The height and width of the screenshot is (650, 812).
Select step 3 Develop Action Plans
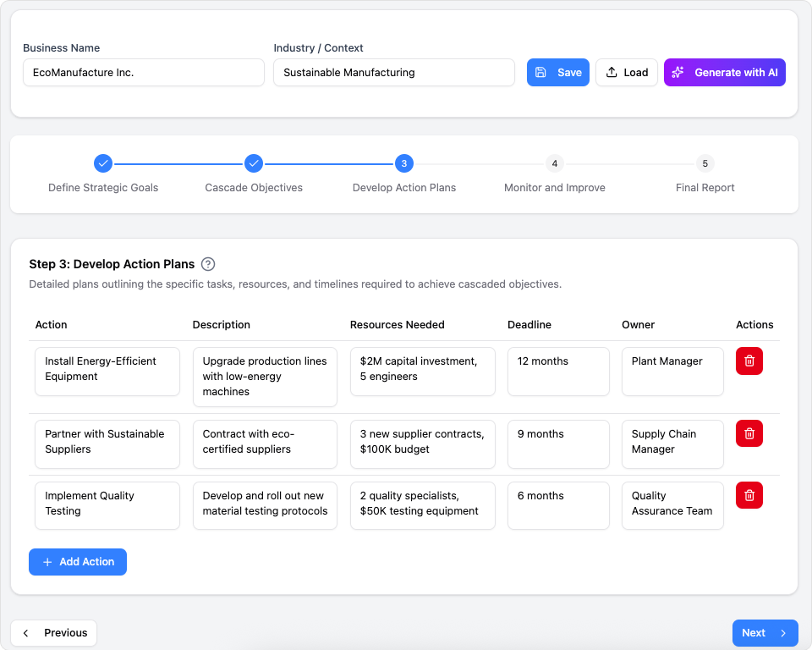[404, 164]
